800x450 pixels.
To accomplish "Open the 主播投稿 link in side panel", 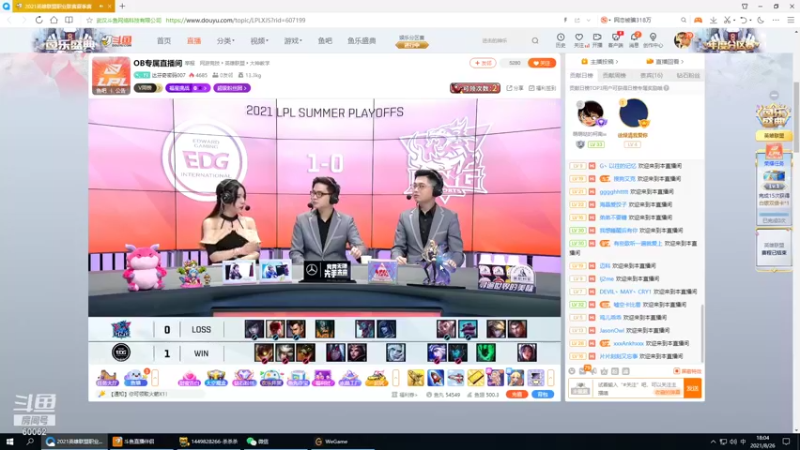I will [x=600, y=62].
